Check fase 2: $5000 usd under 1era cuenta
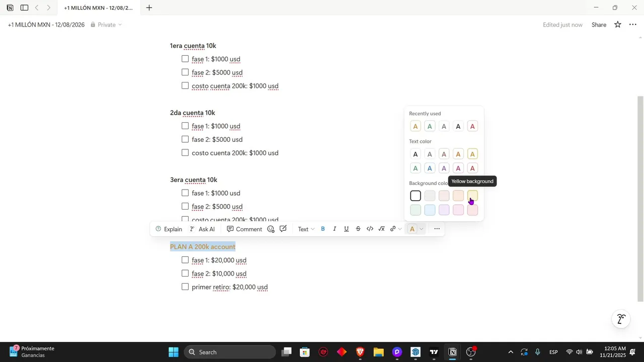 [185, 72]
